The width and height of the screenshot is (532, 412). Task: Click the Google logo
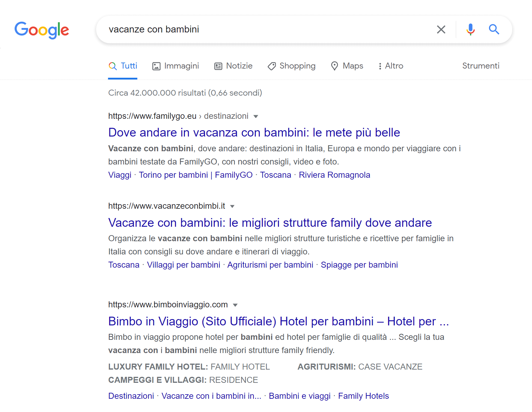click(x=42, y=30)
